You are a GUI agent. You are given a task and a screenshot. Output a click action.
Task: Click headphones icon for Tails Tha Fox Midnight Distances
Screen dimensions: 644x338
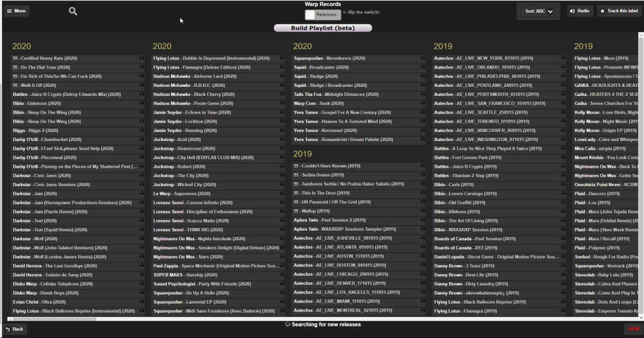click(423, 94)
